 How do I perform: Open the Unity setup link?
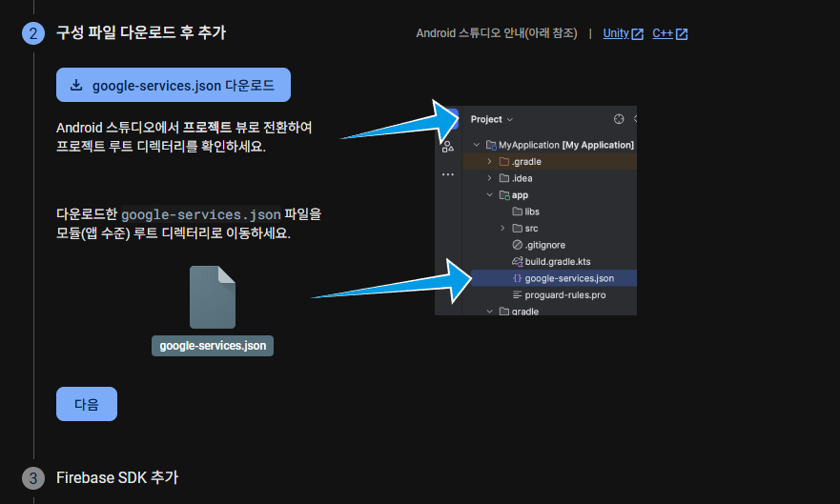pyautogui.click(x=616, y=33)
